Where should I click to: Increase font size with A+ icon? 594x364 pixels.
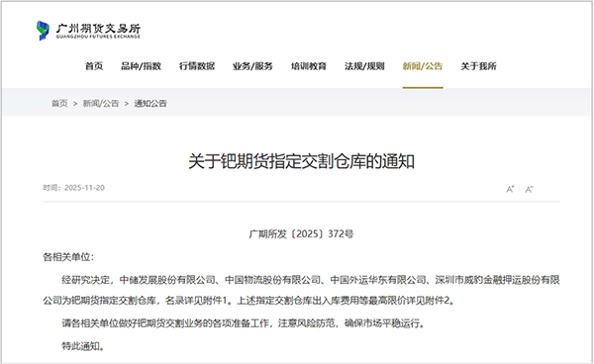click(x=510, y=189)
